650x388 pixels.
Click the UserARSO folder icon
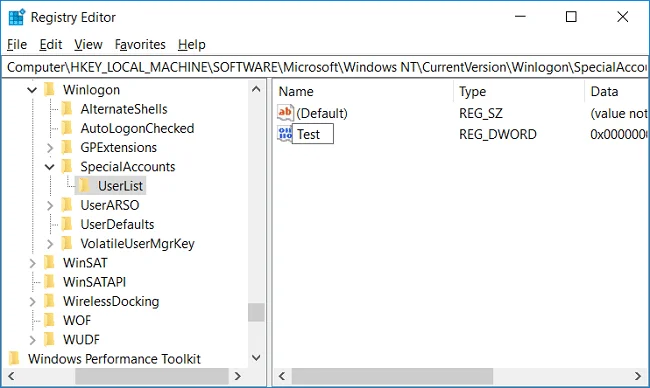(67, 205)
